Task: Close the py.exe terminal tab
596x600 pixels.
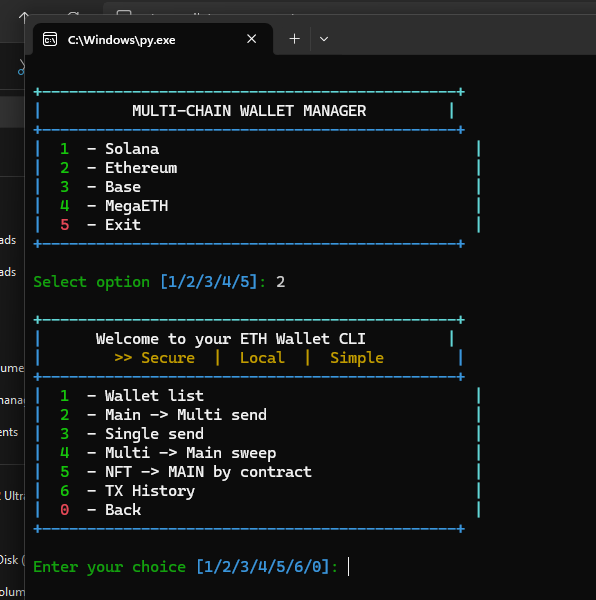Action: 251,39
